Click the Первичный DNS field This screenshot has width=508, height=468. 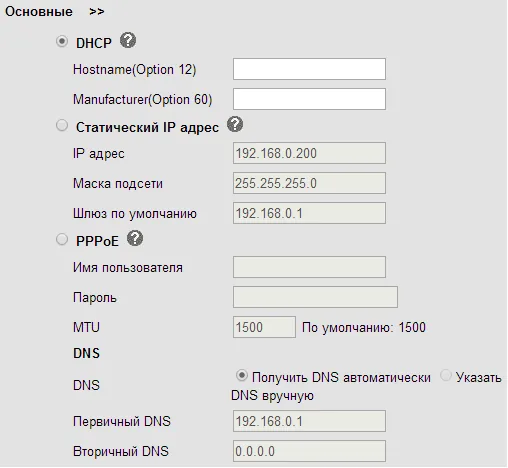[x=309, y=421]
